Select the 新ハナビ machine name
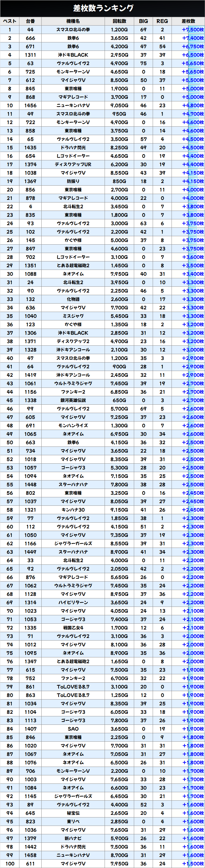Screen dimensions: 205x868 [x=73, y=838]
